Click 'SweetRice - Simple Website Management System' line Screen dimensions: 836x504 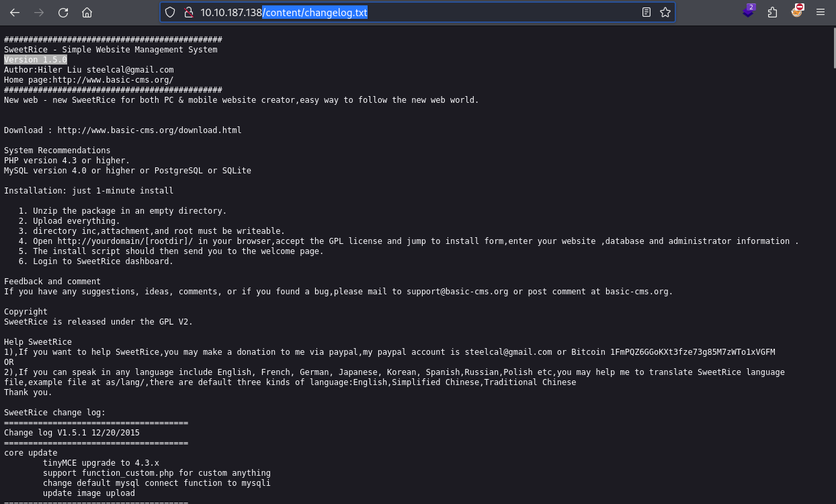coord(111,50)
